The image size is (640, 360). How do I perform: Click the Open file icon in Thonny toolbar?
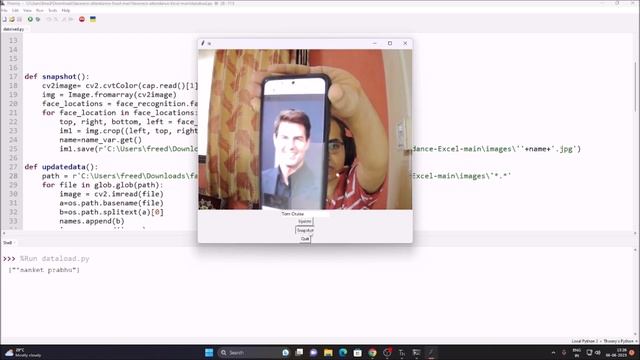click(x=12, y=19)
